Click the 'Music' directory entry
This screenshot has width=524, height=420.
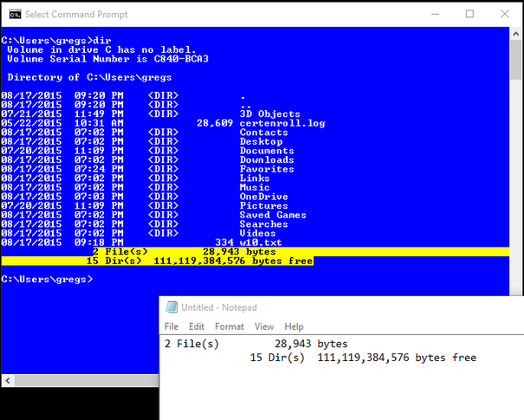click(255, 187)
